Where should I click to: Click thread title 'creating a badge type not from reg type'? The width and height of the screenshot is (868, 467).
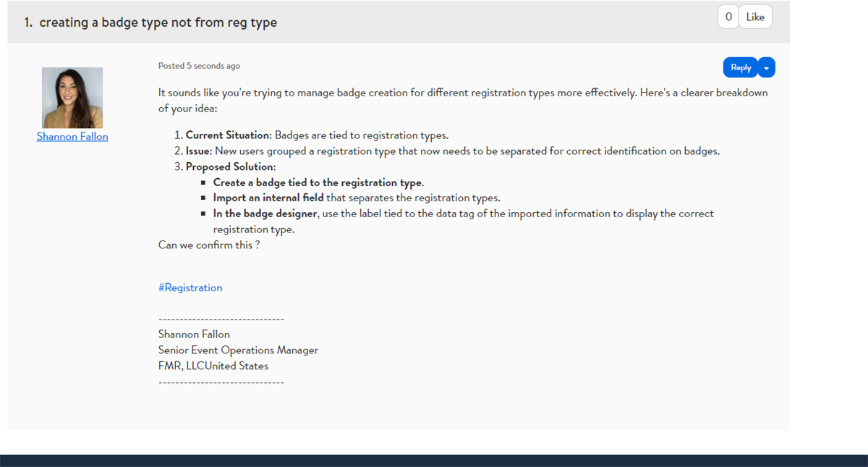158,22
